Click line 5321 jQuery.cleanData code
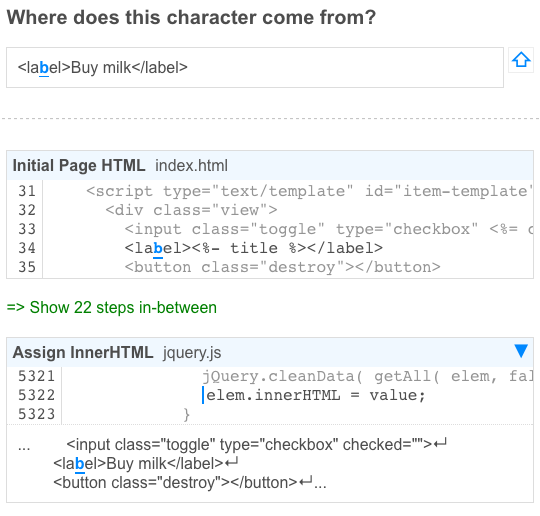 (x=367, y=376)
